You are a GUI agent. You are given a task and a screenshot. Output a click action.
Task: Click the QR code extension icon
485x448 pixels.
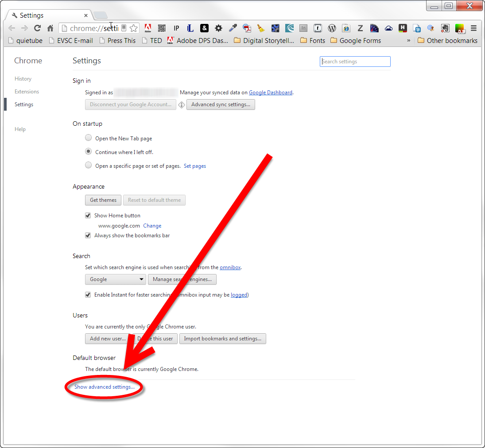[162, 28]
